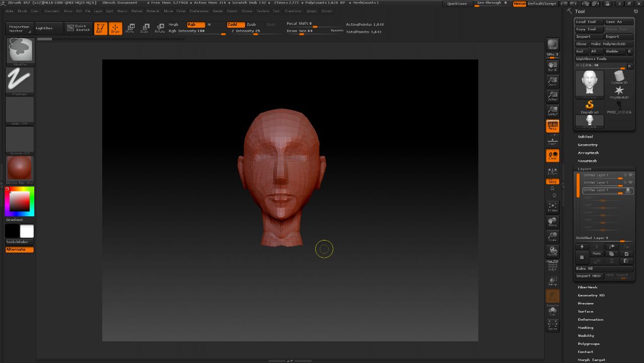Click the Projection Master button
The height and width of the screenshot is (363, 644).
coord(19,28)
